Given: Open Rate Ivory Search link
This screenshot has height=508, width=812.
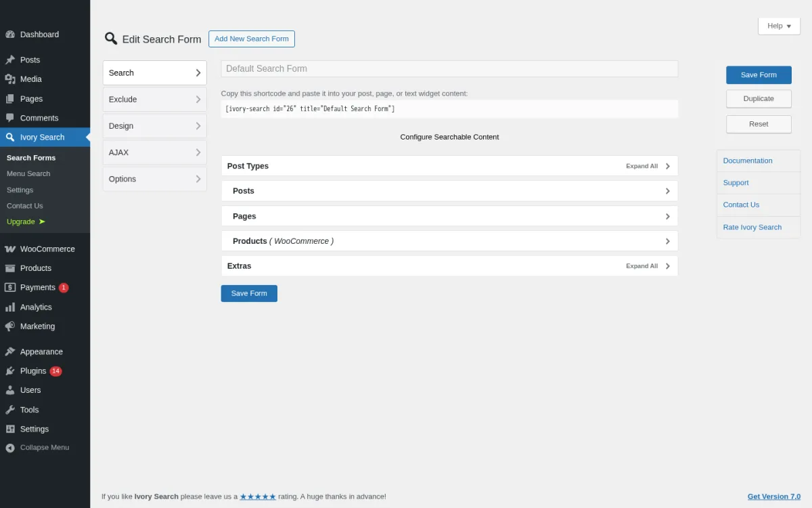Looking at the screenshot, I should coord(752,227).
